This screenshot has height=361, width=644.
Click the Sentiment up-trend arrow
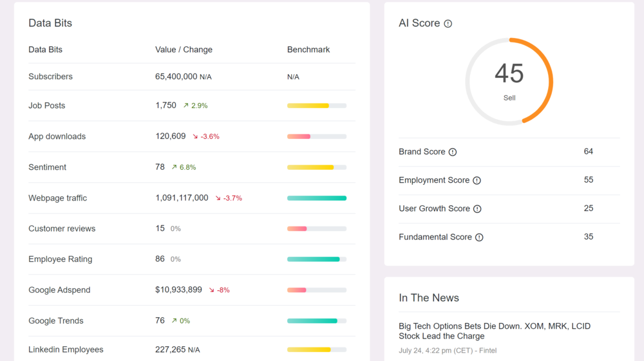click(x=174, y=167)
